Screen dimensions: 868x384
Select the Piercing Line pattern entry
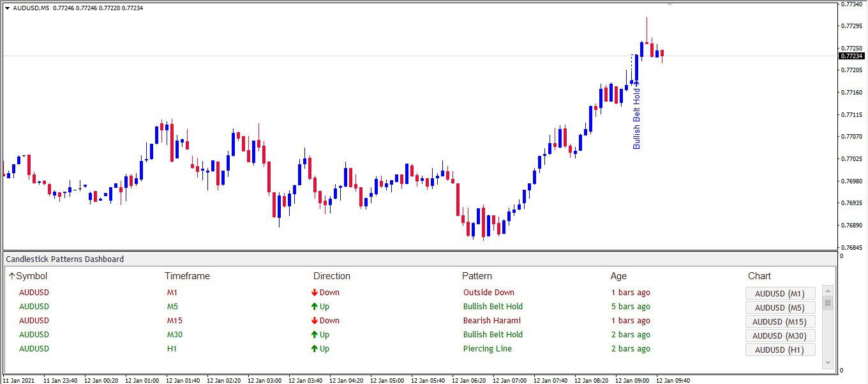[x=487, y=349]
